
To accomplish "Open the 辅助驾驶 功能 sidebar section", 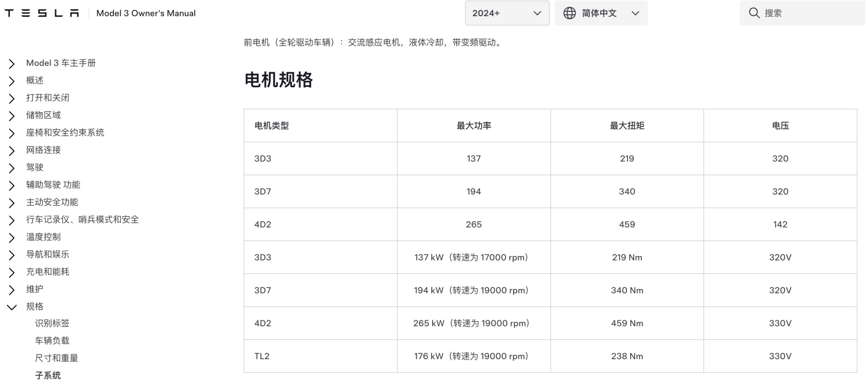I will point(53,185).
